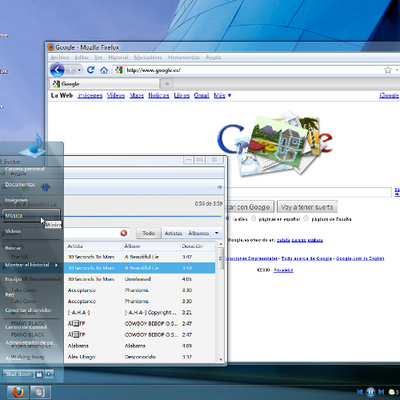Select Artistas filter in music player
The image size is (400, 400).
(173, 233)
